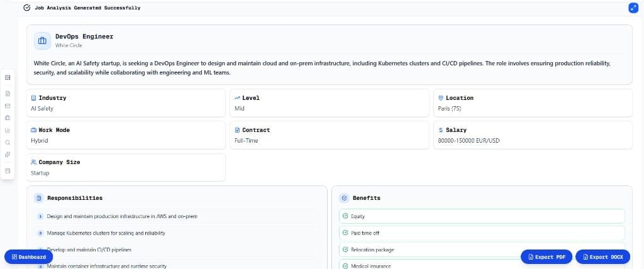Click the Full-Time contract value
Screen dimensions: 644x269
[246, 140]
